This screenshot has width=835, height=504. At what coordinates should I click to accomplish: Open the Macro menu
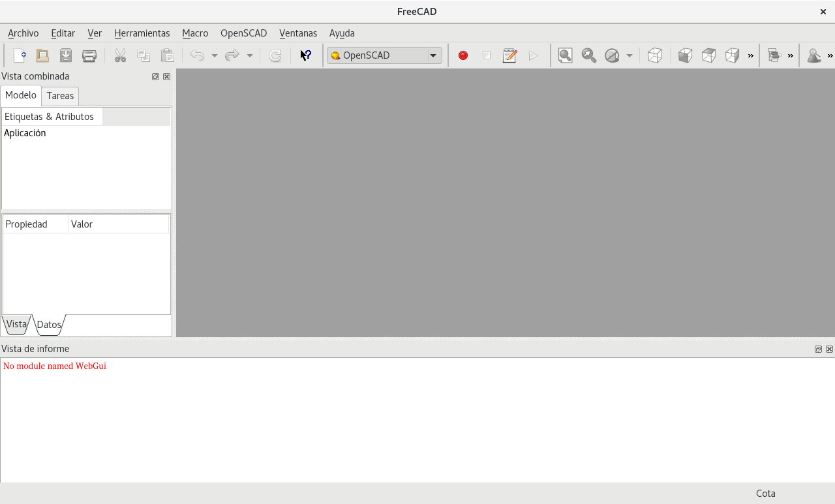195,33
